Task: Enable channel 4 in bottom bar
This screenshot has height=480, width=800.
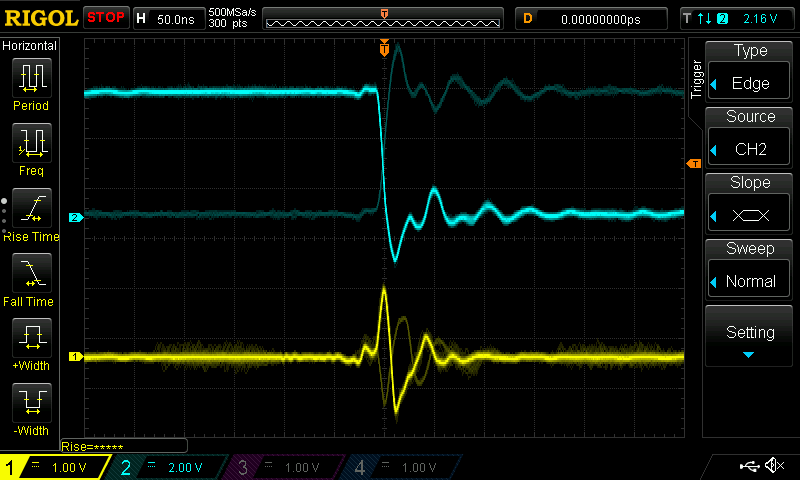Action: 401,467
